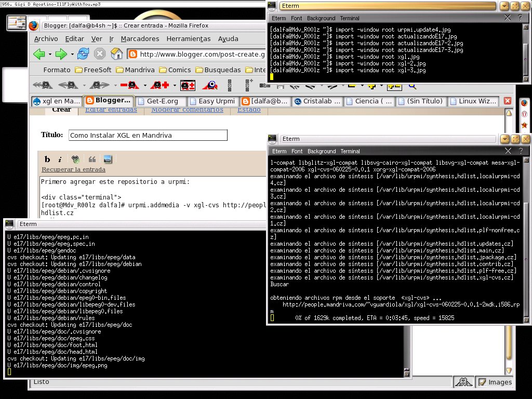Click the star icon in the right-side panel
The width and height of the screenshot is (532, 399).
pyautogui.click(x=524, y=125)
